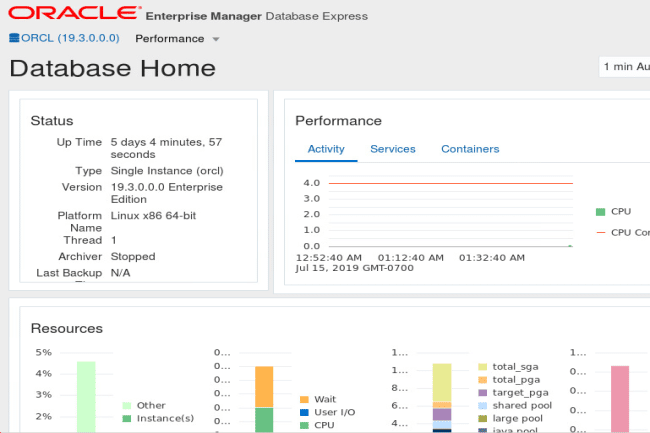Switch to the Containers tab

pos(470,149)
